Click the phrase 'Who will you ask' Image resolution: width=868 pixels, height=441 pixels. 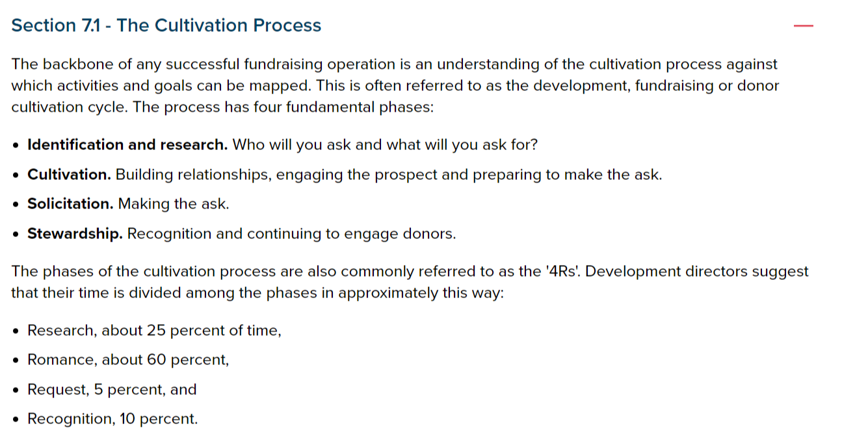click(292, 145)
